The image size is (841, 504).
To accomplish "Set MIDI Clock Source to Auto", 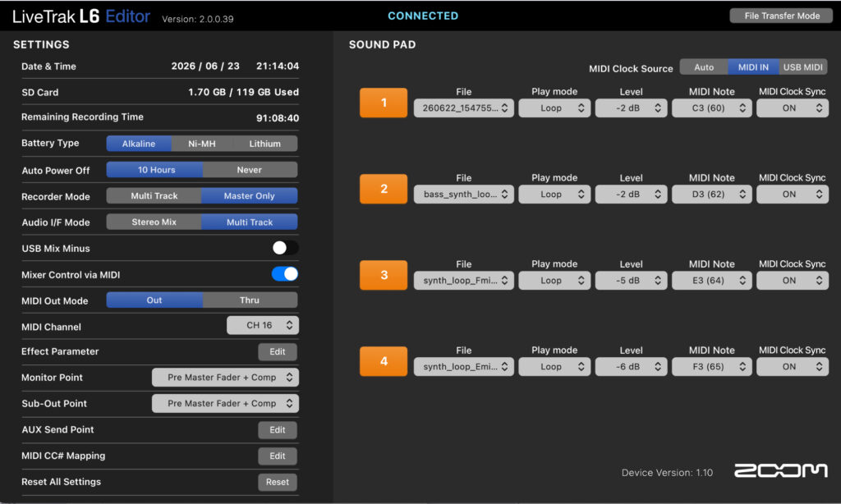I will point(704,67).
